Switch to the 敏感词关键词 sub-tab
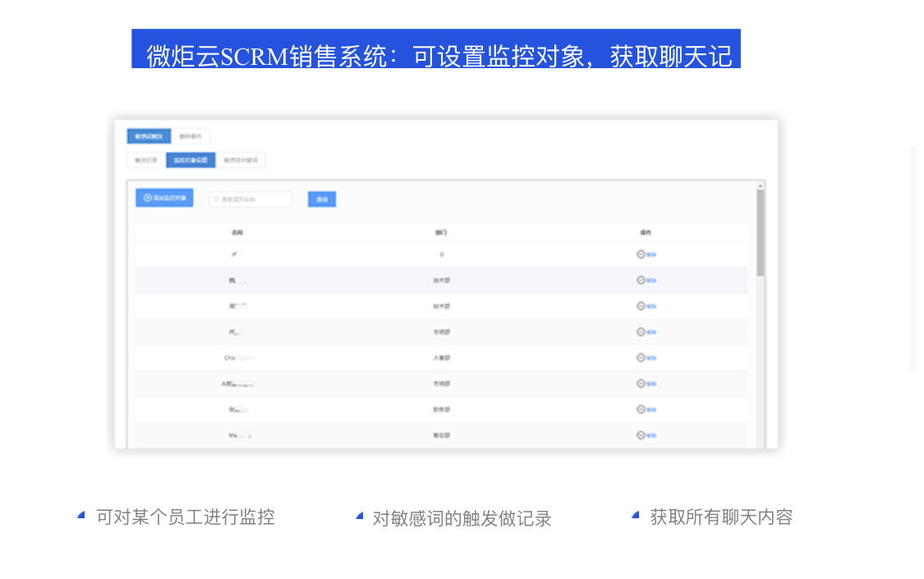Image resolution: width=924 pixels, height=579 pixels. (241, 160)
